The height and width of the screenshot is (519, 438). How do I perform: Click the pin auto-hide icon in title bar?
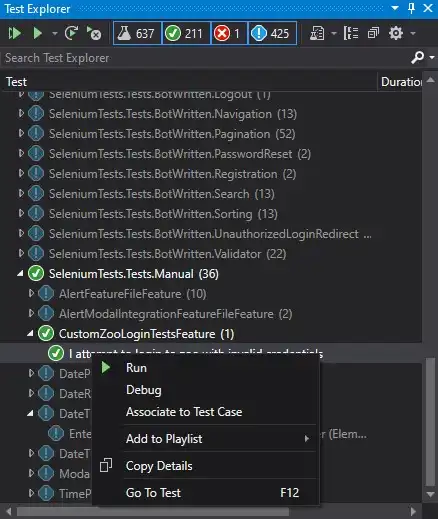(412, 8)
